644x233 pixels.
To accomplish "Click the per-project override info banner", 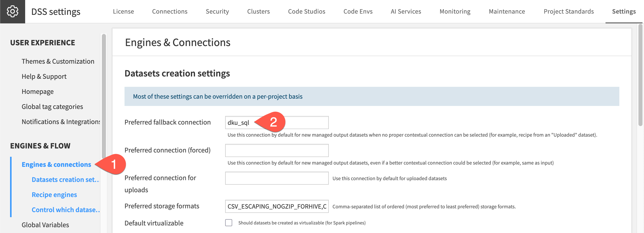I will point(372,96).
